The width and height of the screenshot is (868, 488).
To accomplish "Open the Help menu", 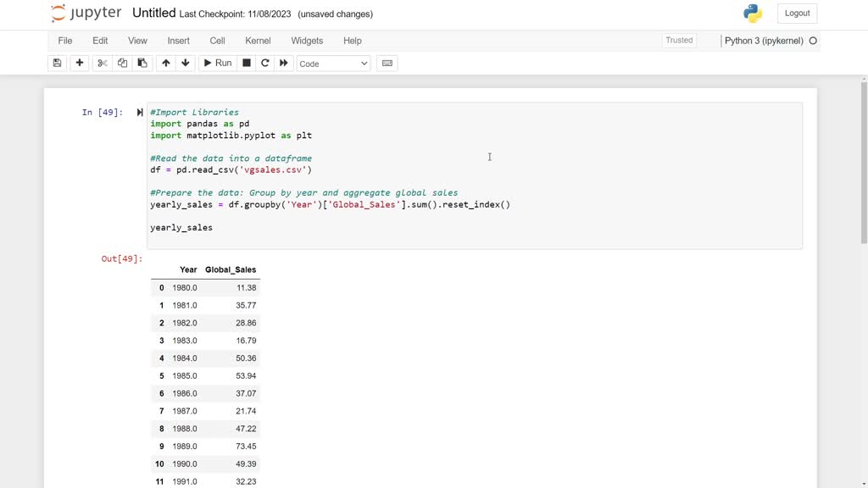I will click(352, 41).
